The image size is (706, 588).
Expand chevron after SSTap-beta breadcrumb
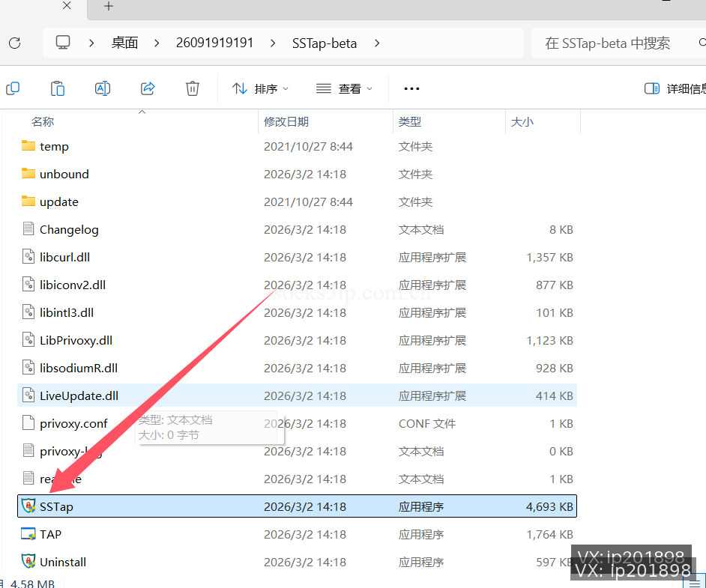click(x=377, y=43)
